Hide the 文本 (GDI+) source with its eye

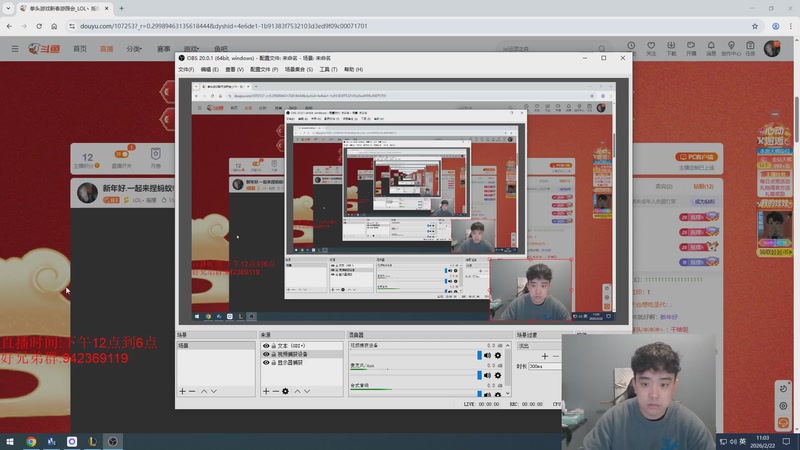click(266, 346)
